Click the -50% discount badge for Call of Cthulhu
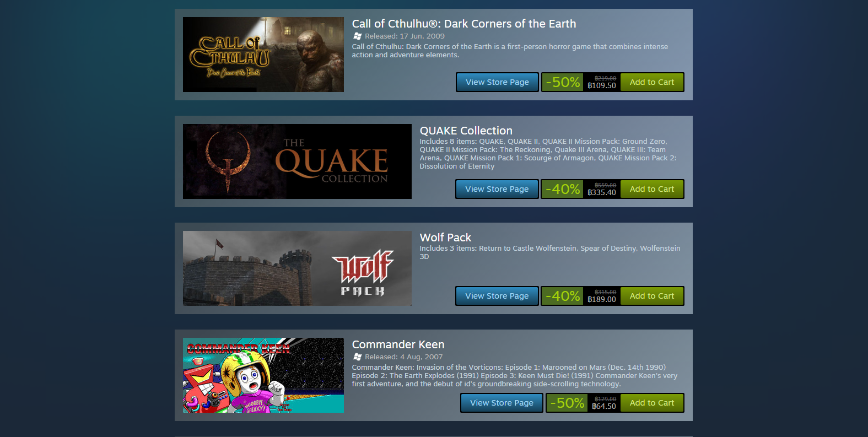The width and height of the screenshot is (868, 437). point(563,82)
